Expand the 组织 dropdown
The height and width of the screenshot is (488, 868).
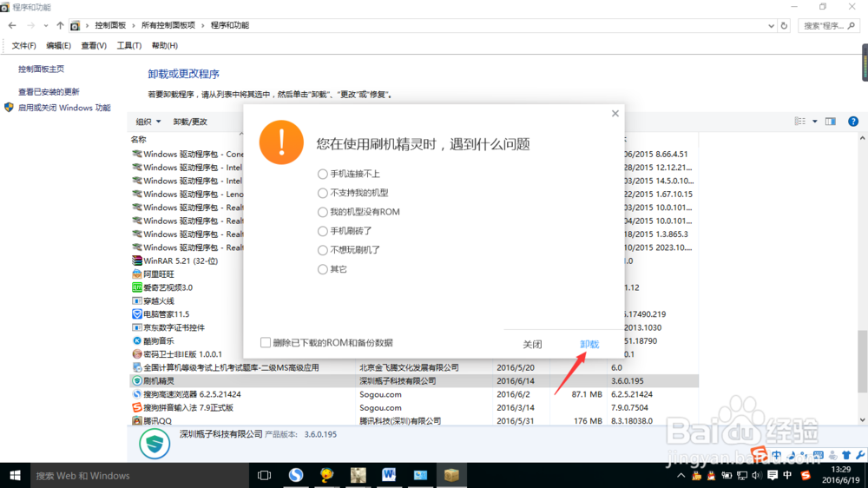[148, 122]
